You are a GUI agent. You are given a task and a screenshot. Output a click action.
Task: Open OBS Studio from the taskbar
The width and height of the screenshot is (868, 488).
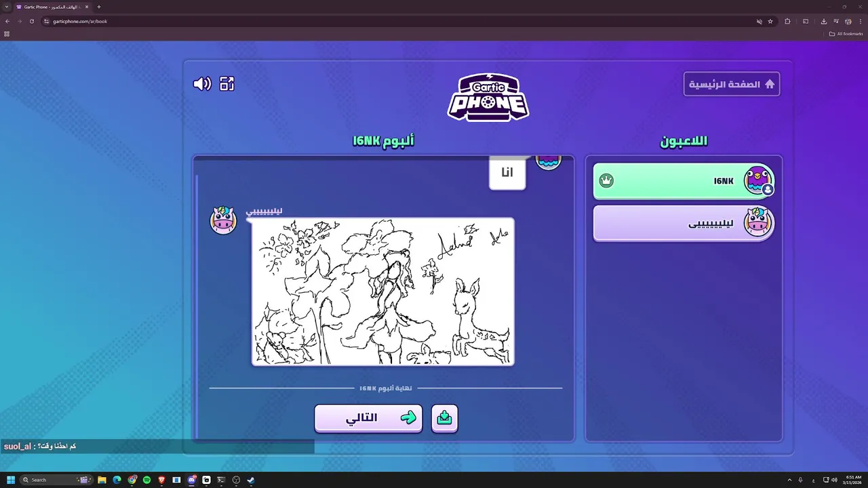pyautogui.click(x=236, y=480)
